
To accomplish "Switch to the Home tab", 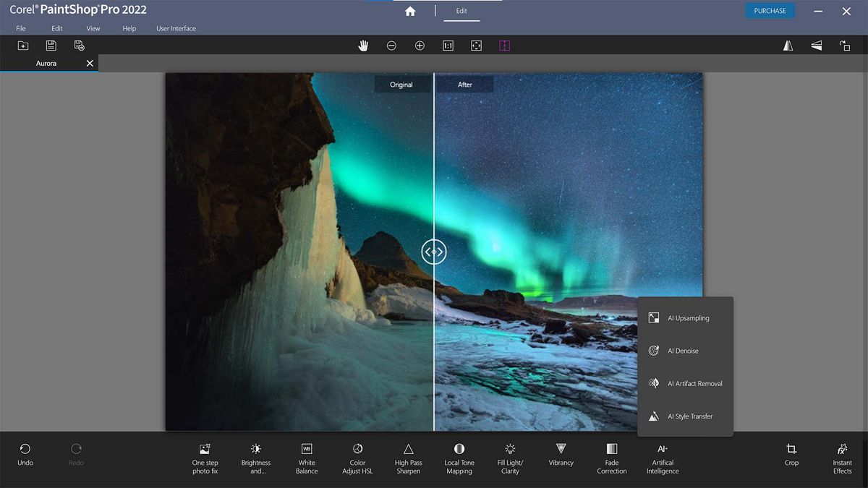I will coord(410,11).
